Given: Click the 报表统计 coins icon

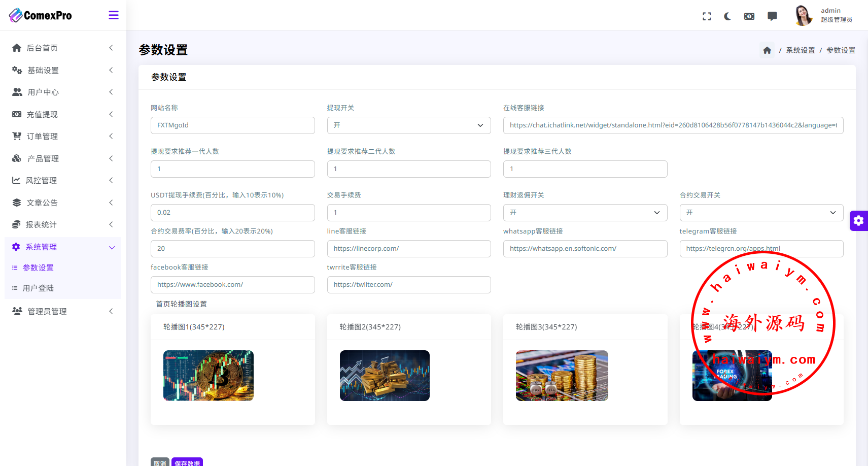Looking at the screenshot, I should click(16, 224).
